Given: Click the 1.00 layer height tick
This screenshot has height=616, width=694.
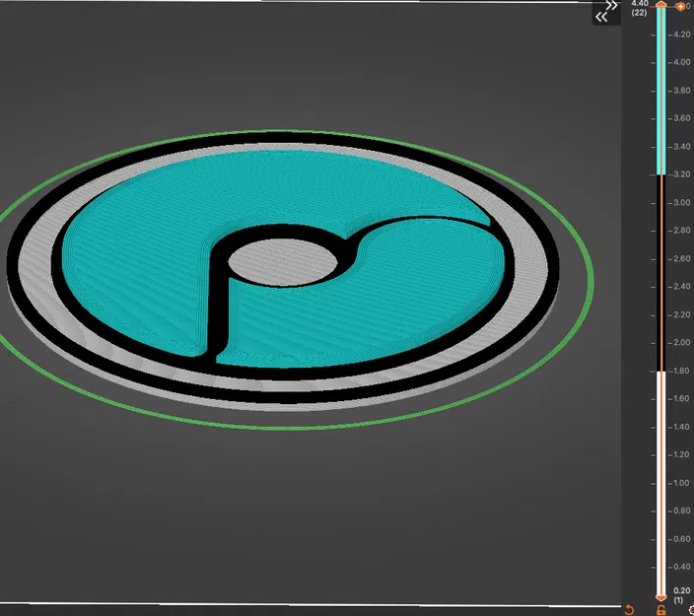Looking at the screenshot, I should (x=681, y=483).
